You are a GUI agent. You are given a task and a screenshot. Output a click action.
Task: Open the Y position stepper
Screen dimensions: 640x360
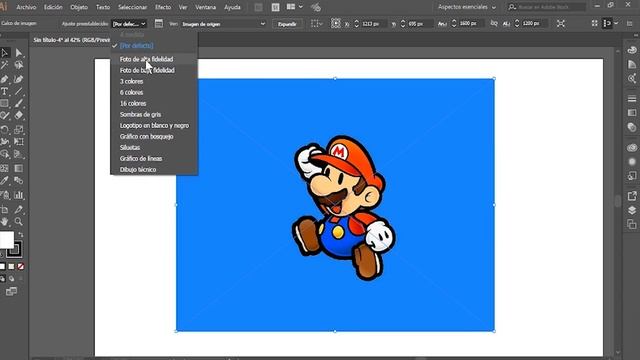403,24
